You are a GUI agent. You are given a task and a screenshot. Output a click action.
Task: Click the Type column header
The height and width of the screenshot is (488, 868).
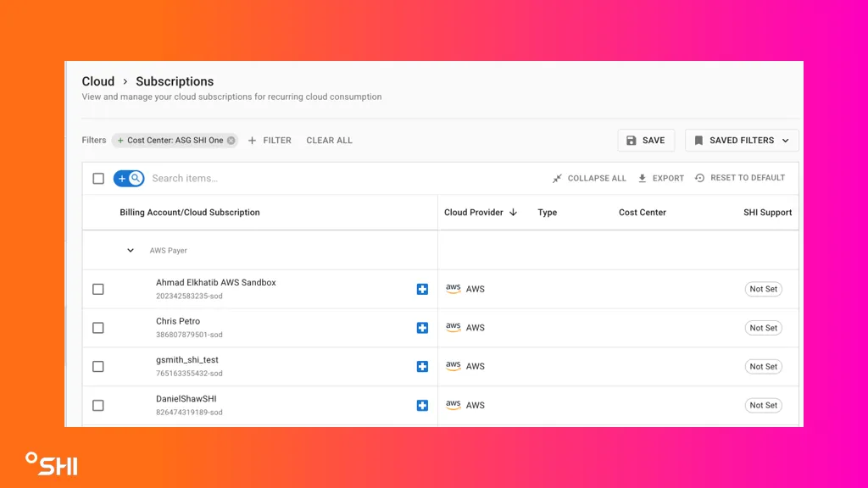point(548,213)
